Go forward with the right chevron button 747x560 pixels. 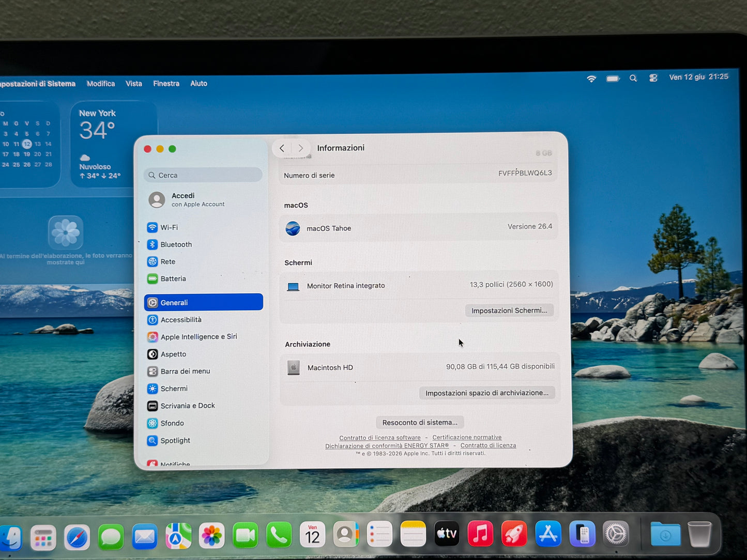click(300, 148)
